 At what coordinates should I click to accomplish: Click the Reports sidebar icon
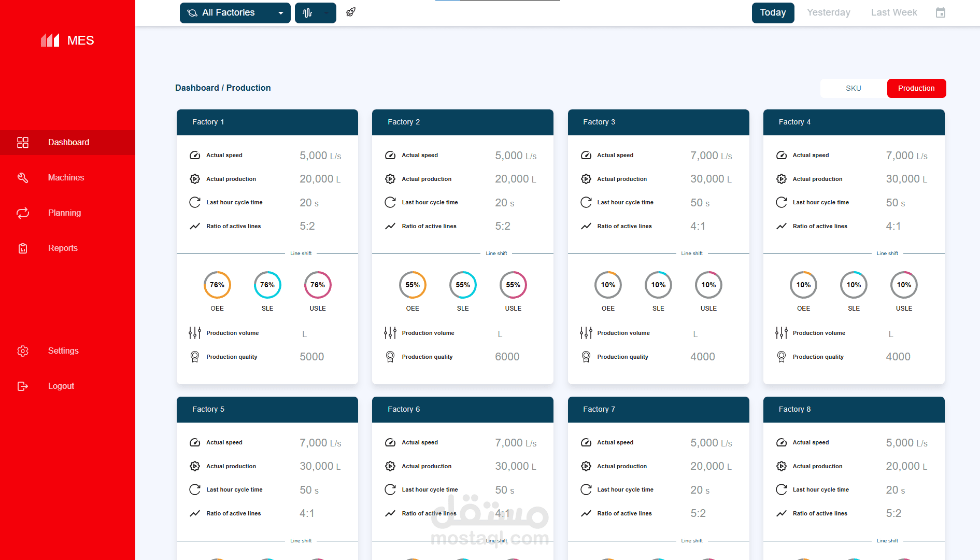(23, 248)
